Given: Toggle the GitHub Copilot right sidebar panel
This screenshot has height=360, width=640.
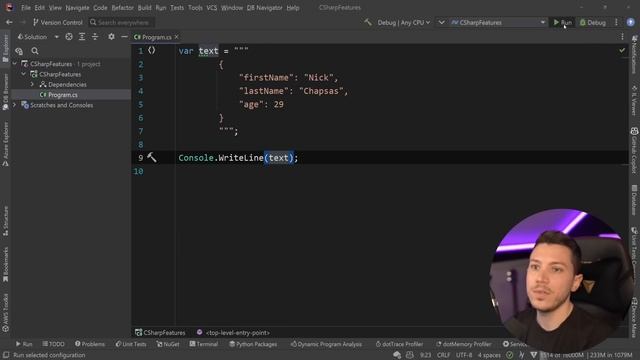Looking at the screenshot, I should click(x=634, y=151).
